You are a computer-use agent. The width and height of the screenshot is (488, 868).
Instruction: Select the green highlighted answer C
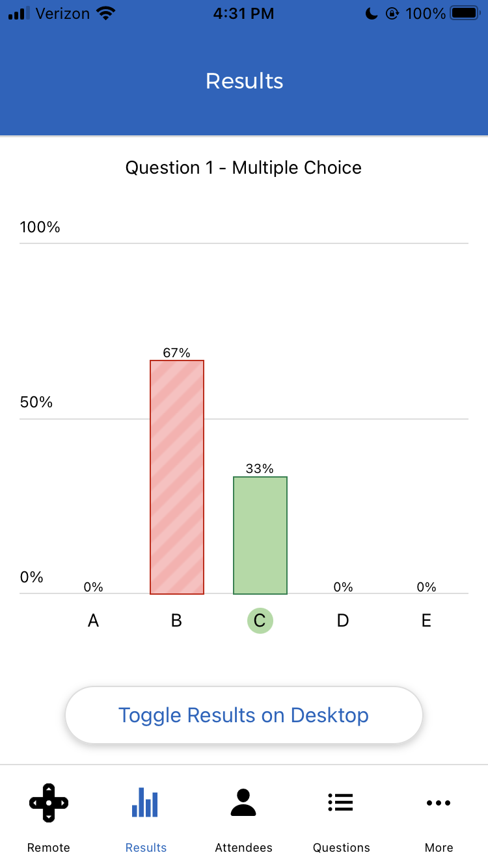pos(260,621)
